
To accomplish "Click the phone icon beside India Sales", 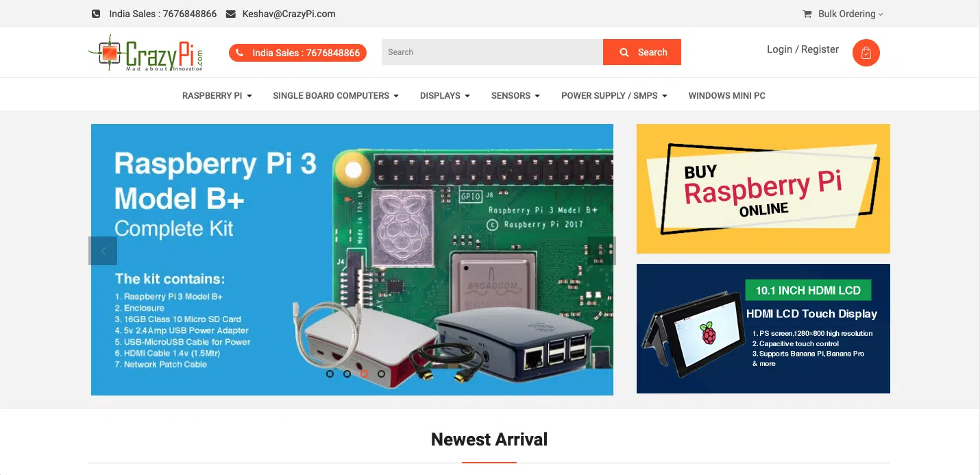I will click(96, 14).
